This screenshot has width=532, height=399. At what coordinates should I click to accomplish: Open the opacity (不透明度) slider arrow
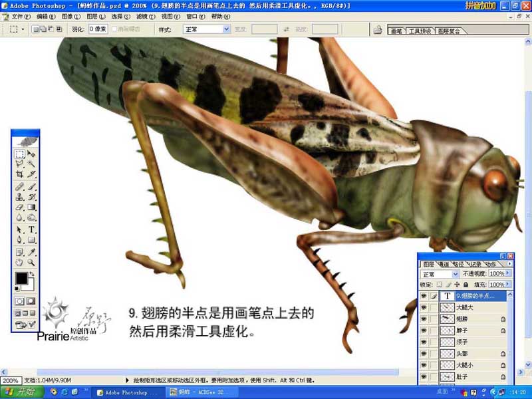click(x=508, y=273)
